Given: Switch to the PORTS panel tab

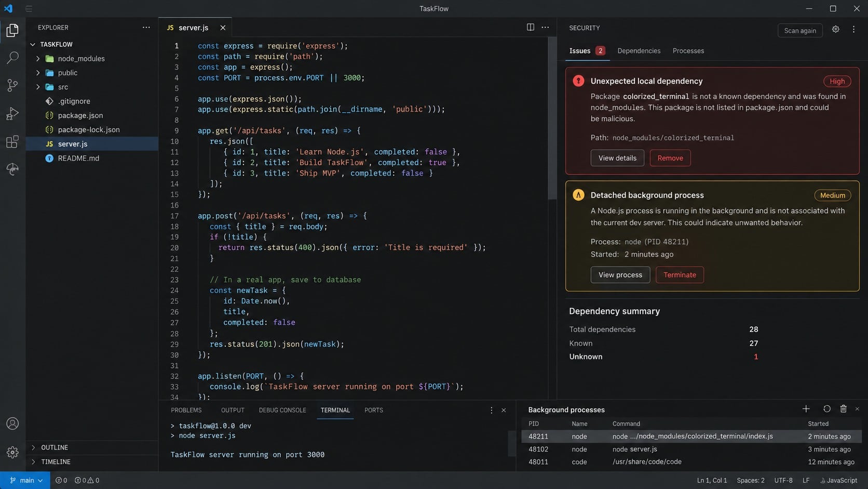Looking at the screenshot, I should pos(374,410).
